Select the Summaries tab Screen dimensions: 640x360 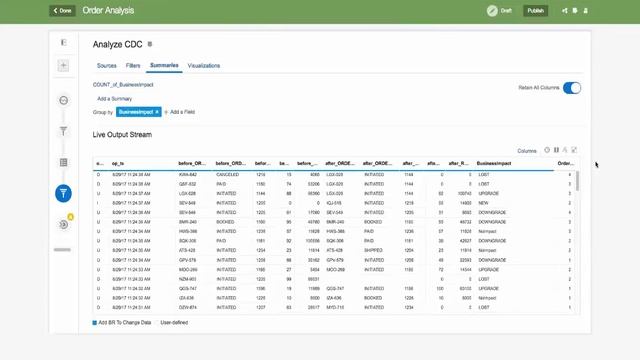pos(164,65)
